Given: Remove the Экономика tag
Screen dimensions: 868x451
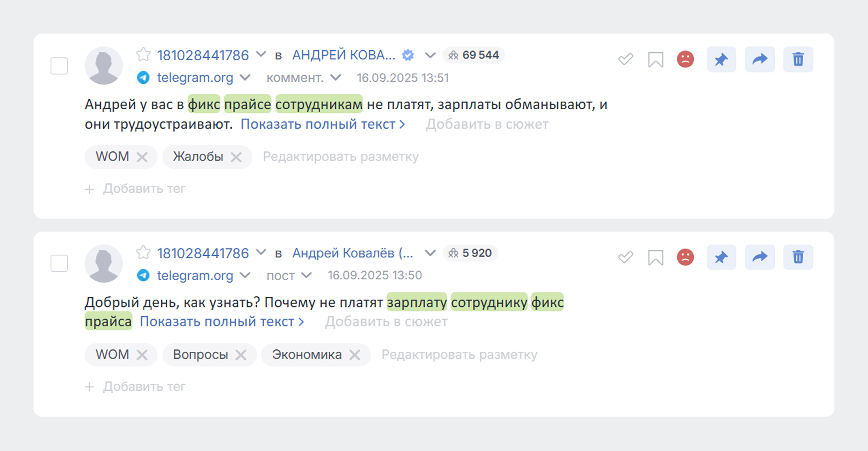Looking at the screenshot, I should (355, 355).
